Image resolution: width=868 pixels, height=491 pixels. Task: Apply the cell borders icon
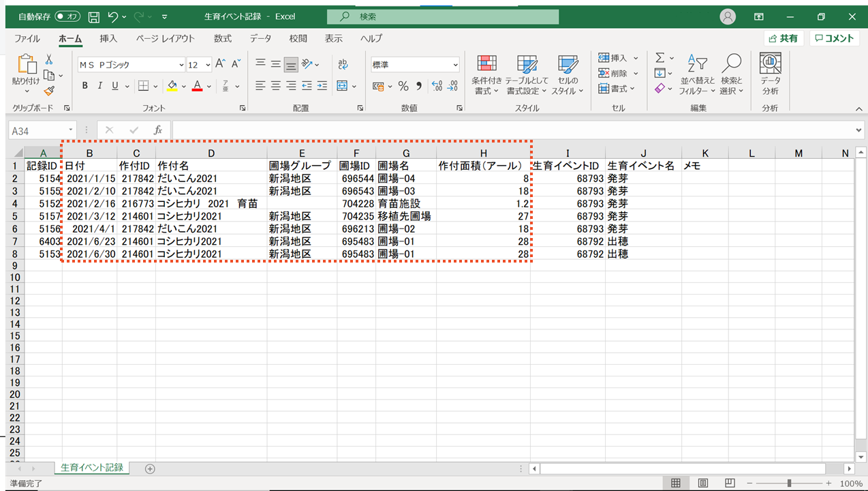[x=143, y=86]
